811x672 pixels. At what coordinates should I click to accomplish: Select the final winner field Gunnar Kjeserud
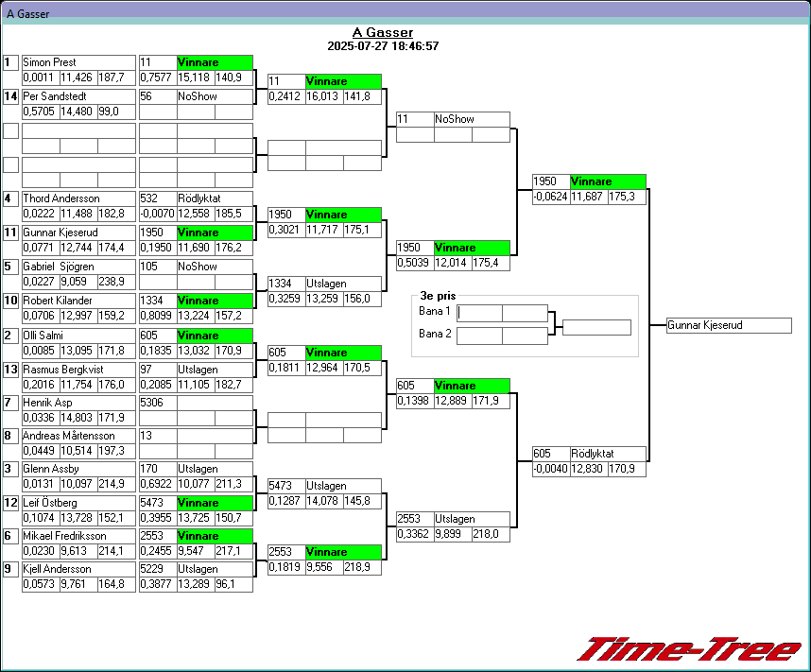(x=728, y=325)
